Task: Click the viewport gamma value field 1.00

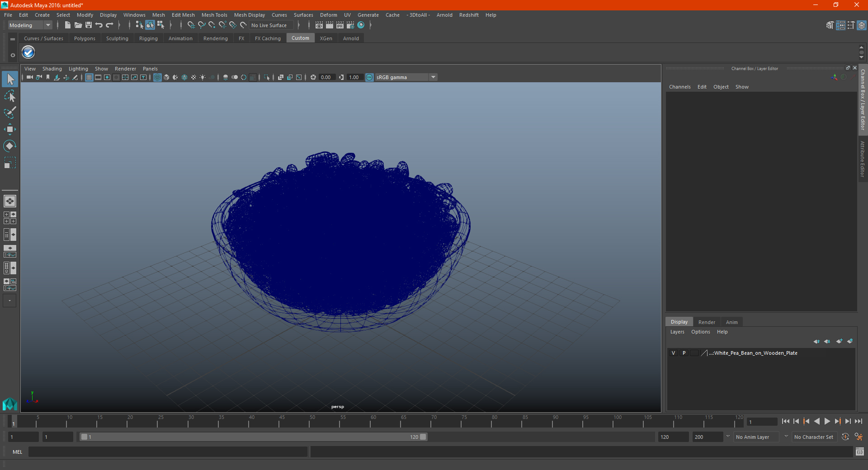Action: pos(354,77)
